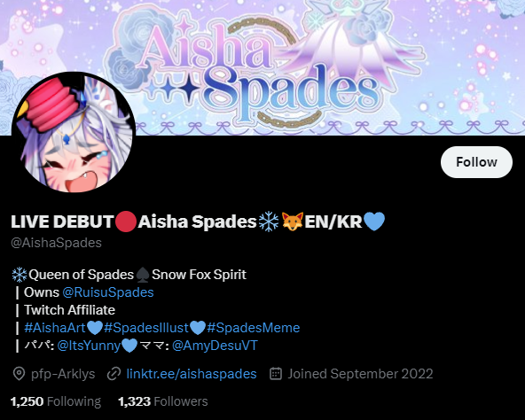Open the Aisha Spades banner image
Image resolution: width=525 pixels, height=420 pixels.
[262, 67]
